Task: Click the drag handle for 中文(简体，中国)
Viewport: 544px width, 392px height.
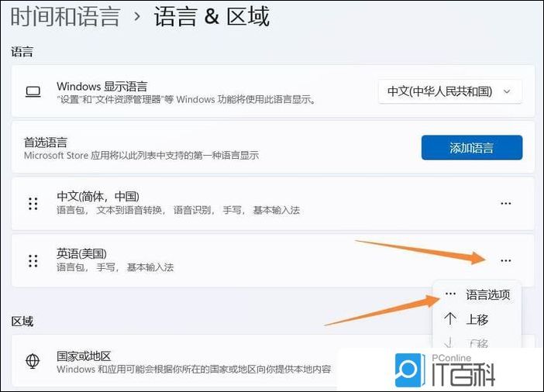Action: click(x=33, y=204)
